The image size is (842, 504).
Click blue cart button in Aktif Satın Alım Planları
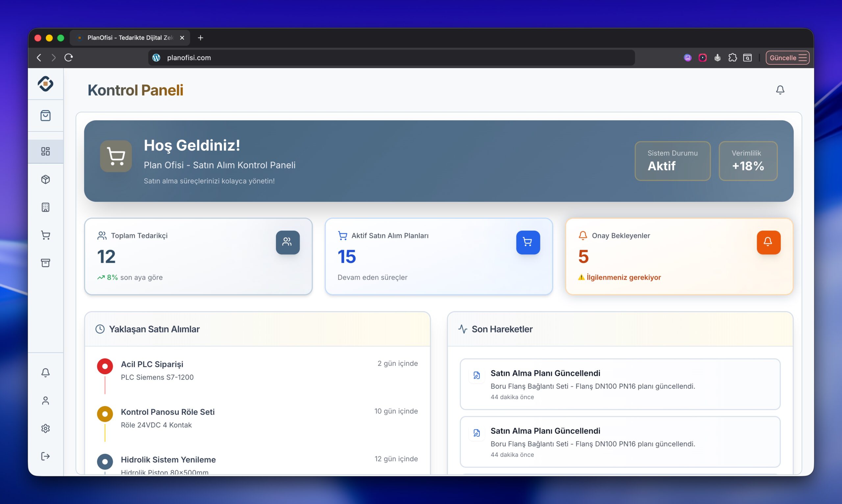[x=528, y=242]
